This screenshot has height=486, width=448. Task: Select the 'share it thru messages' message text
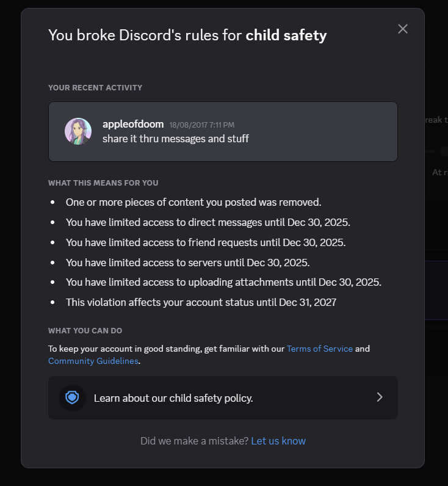pyautogui.click(x=176, y=139)
